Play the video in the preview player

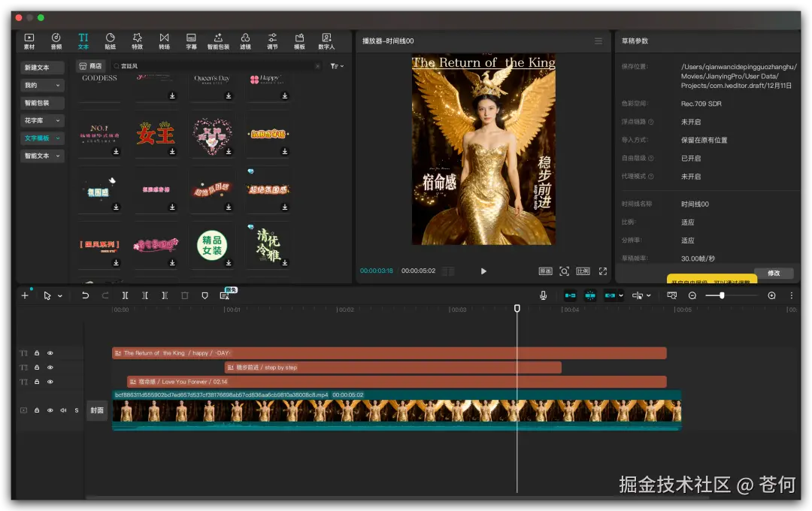click(483, 271)
